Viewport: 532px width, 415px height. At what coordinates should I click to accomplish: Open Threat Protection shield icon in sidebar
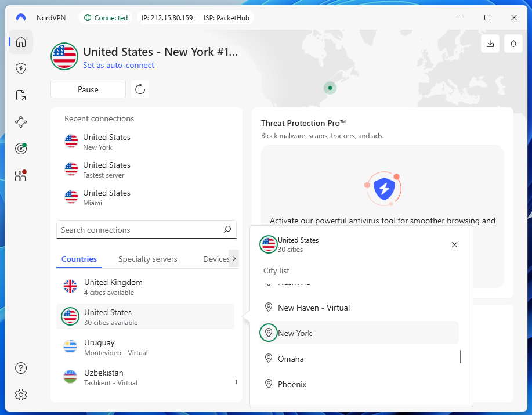click(21, 68)
